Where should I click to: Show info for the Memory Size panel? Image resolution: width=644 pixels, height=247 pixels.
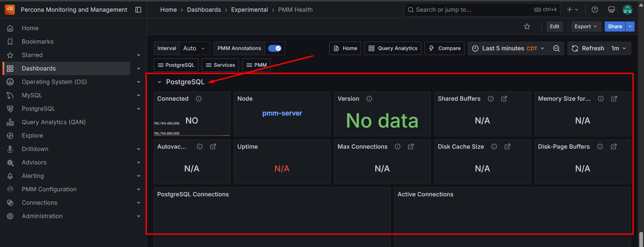tap(601, 99)
